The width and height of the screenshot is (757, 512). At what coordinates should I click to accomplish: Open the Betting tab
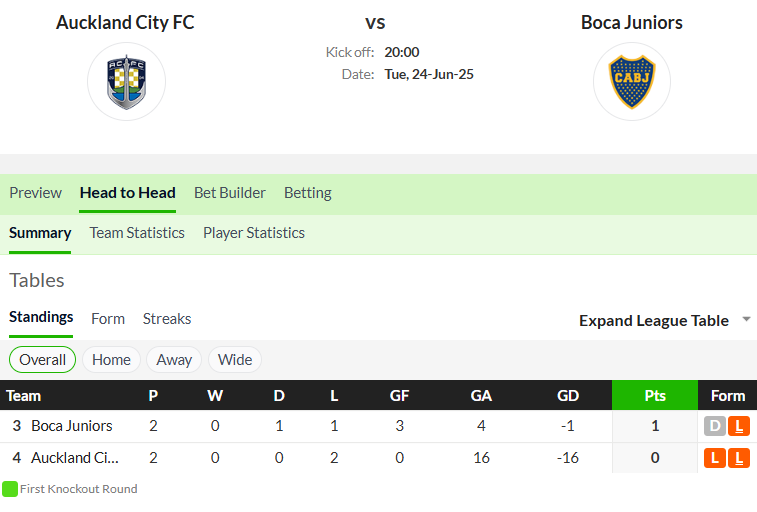(308, 193)
